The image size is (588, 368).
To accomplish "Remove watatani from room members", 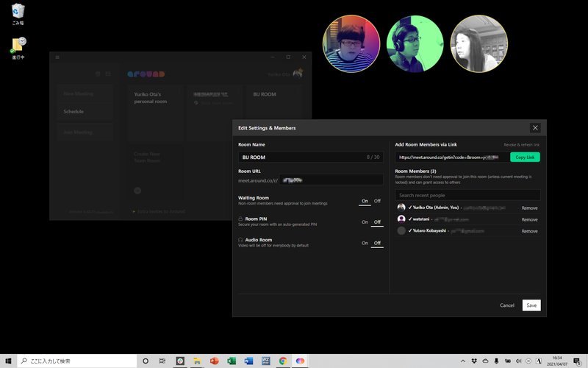I will click(529, 219).
